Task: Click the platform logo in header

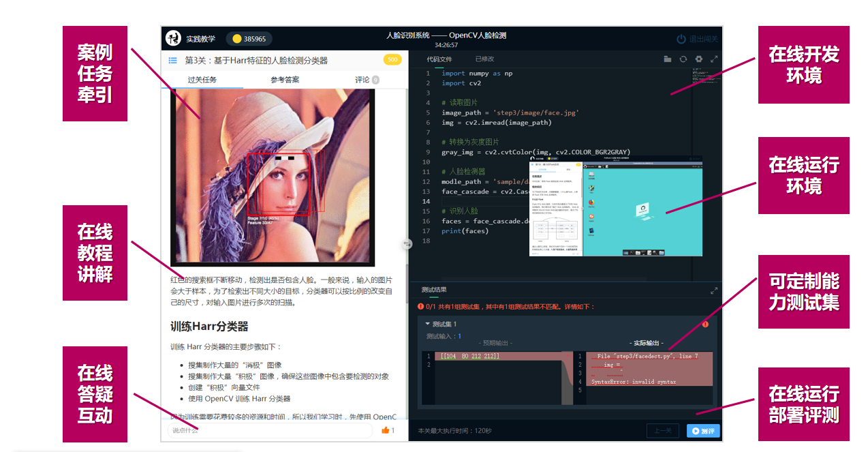Action: coord(173,38)
